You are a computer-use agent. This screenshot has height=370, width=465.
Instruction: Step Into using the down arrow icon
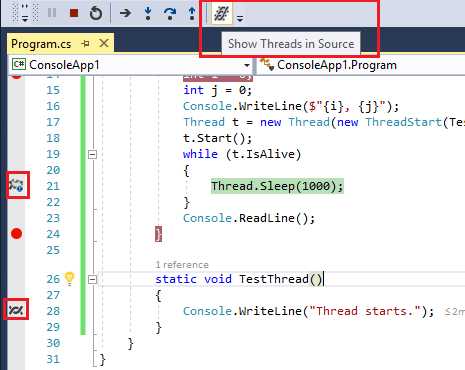[148, 13]
